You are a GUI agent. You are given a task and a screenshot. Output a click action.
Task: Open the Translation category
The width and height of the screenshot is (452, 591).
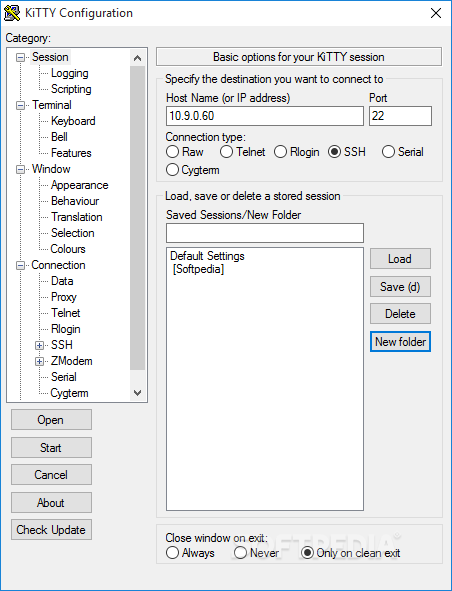pyautogui.click(x=77, y=217)
